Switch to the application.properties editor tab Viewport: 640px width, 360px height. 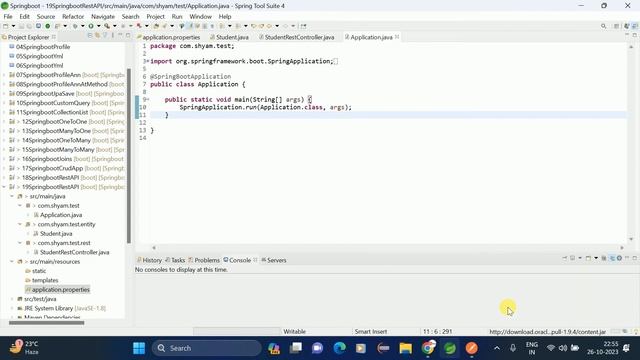[x=168, y=37]
